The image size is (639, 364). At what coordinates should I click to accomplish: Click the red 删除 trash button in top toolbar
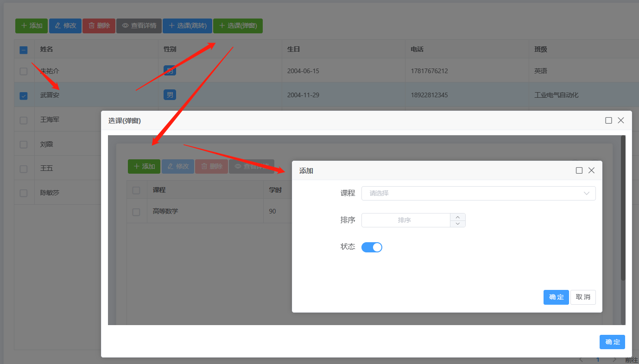pos(99,26)
